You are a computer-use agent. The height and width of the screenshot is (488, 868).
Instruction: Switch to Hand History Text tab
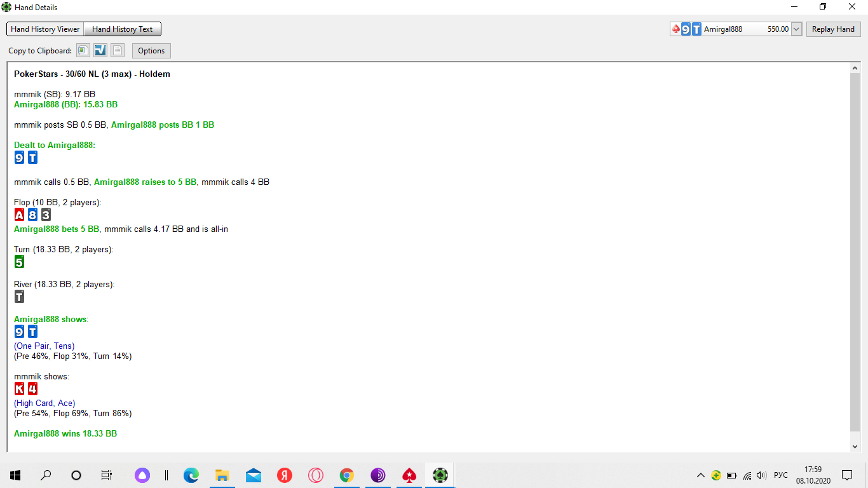pyautogui.click(x=123, y=29)
